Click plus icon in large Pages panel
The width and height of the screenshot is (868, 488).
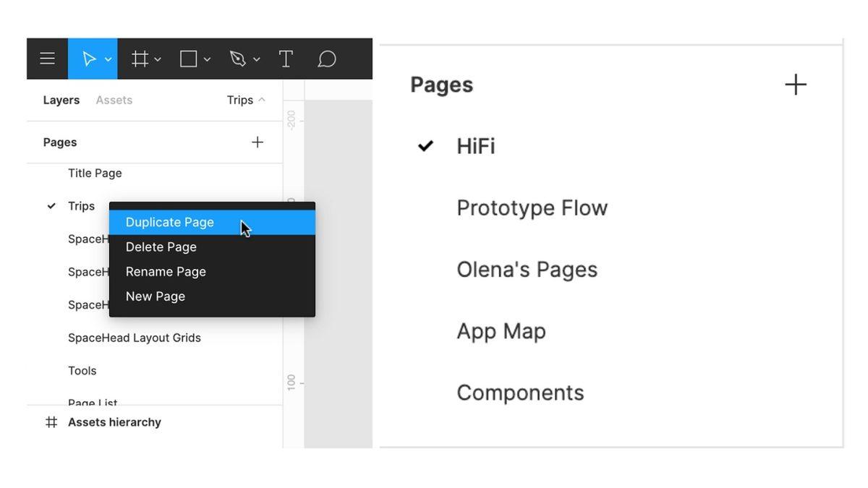795,85
